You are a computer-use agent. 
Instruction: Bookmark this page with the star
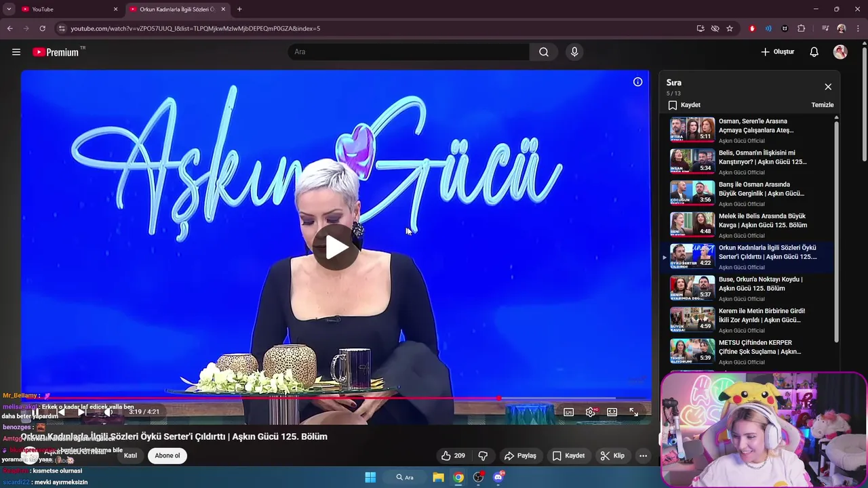[730, 28]
